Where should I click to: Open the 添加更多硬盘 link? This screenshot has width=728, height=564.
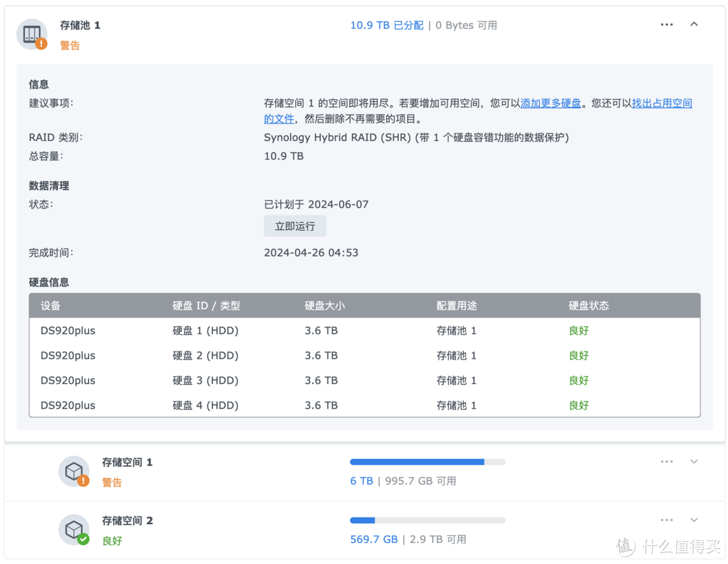click(551, 103)
